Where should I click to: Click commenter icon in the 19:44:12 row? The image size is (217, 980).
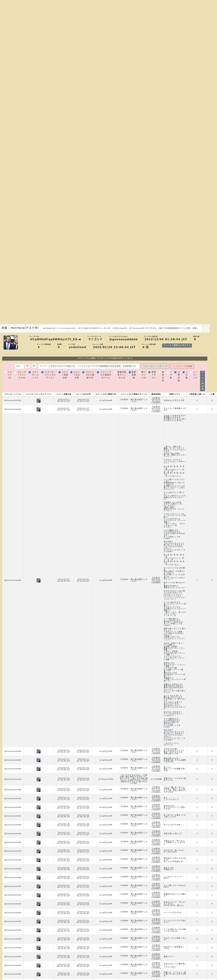39,401
